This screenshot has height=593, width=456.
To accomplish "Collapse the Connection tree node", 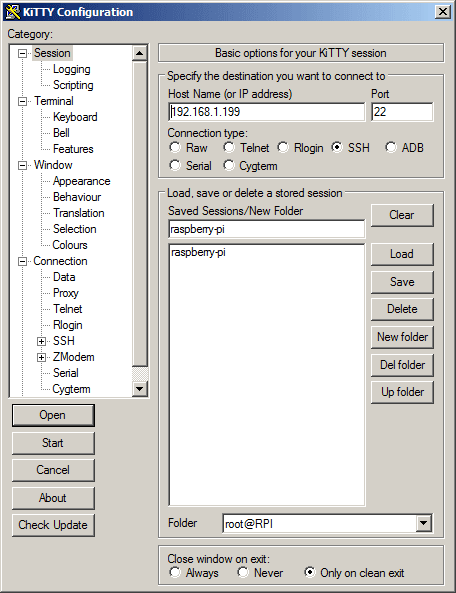I will [x=23, y=261].
